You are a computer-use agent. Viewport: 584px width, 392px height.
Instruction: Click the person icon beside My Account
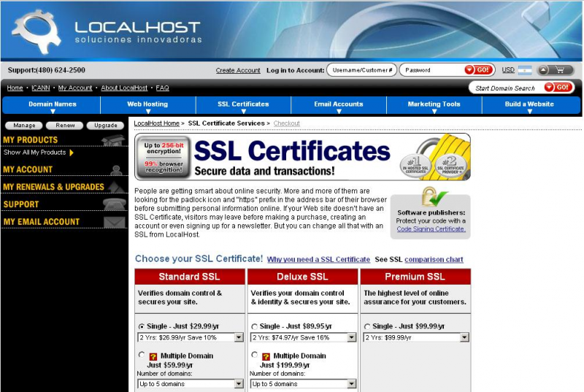[x=115, y=169]
